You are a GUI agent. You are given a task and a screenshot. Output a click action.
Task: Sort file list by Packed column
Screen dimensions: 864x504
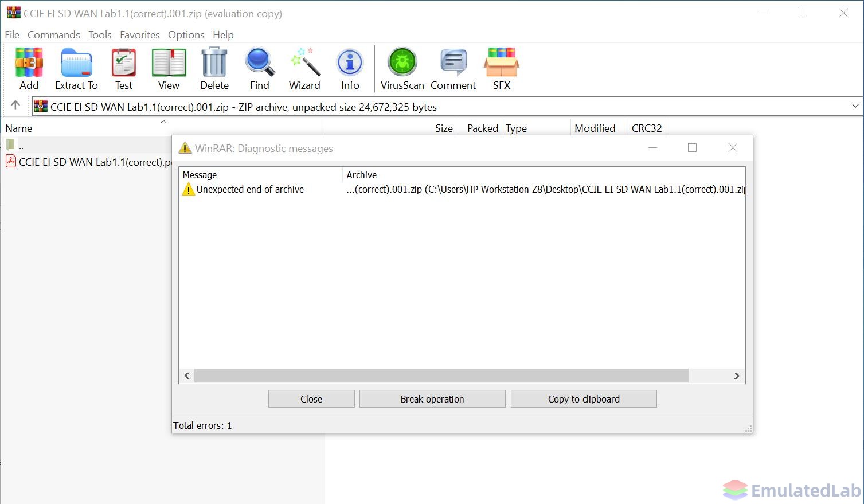479,128
